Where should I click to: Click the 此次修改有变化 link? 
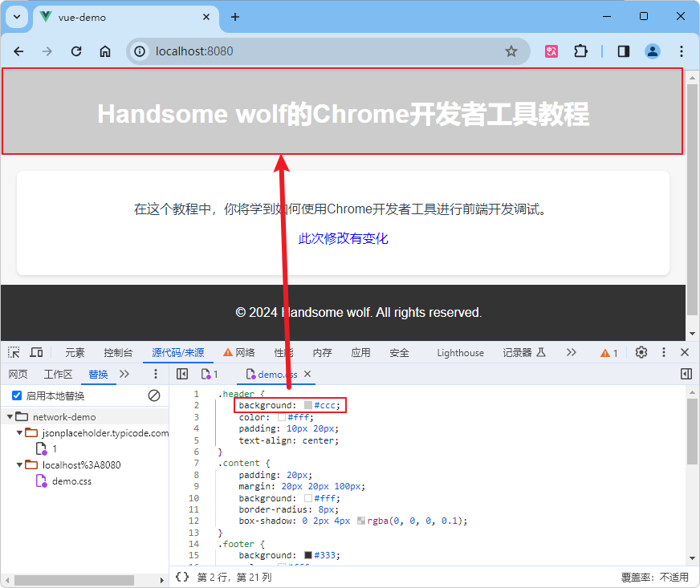343,238
